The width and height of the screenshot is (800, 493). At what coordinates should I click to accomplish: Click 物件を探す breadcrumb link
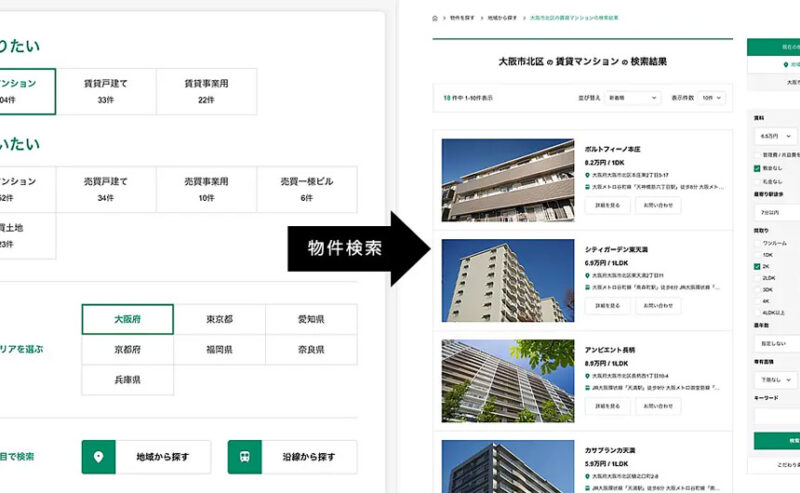461,18
